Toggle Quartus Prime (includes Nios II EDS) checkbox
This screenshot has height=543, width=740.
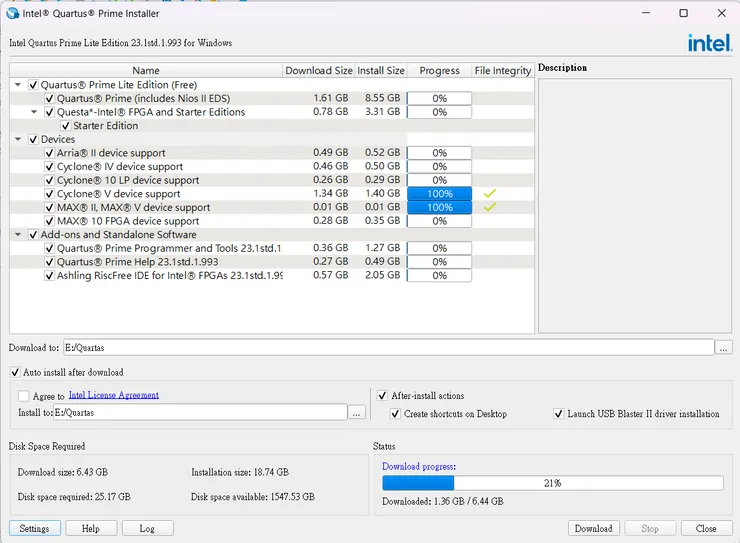click(50, 99)
